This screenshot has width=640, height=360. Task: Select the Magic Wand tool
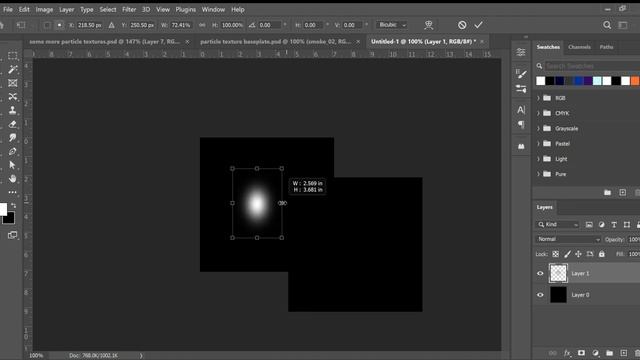coord(13,69)
